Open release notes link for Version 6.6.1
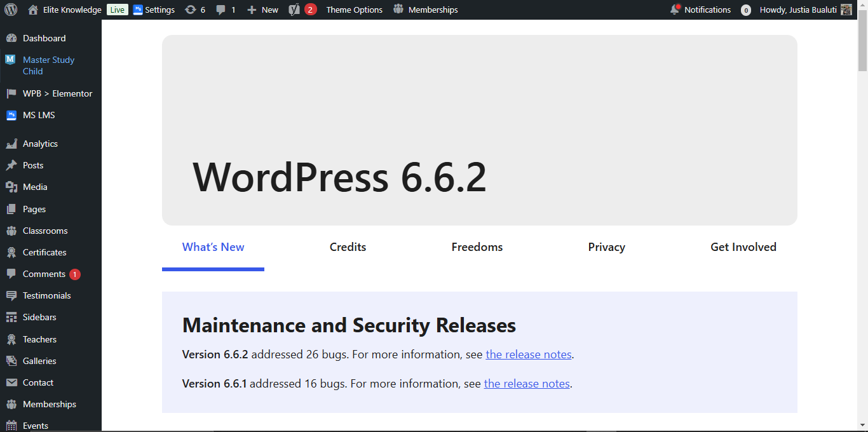868x432 pixels. [x=527, y=384]
